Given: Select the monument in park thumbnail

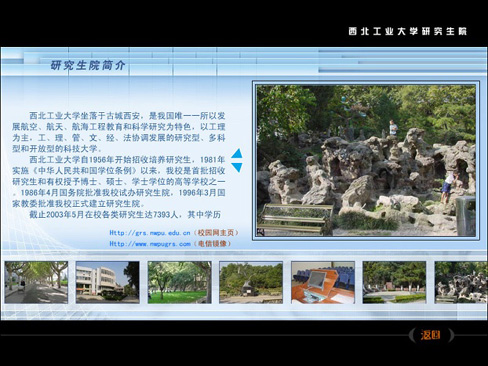Looking at the screenshot, I should click(251, 282).
